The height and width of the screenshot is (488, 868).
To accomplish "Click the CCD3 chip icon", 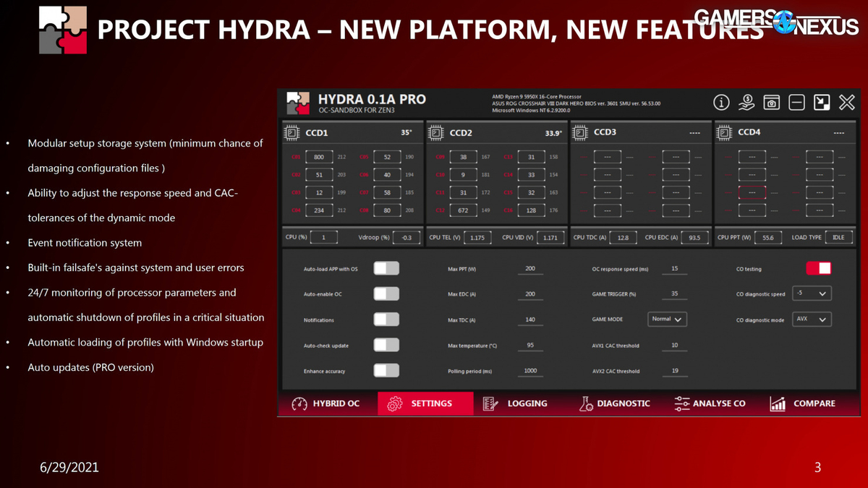I will 580,133.
